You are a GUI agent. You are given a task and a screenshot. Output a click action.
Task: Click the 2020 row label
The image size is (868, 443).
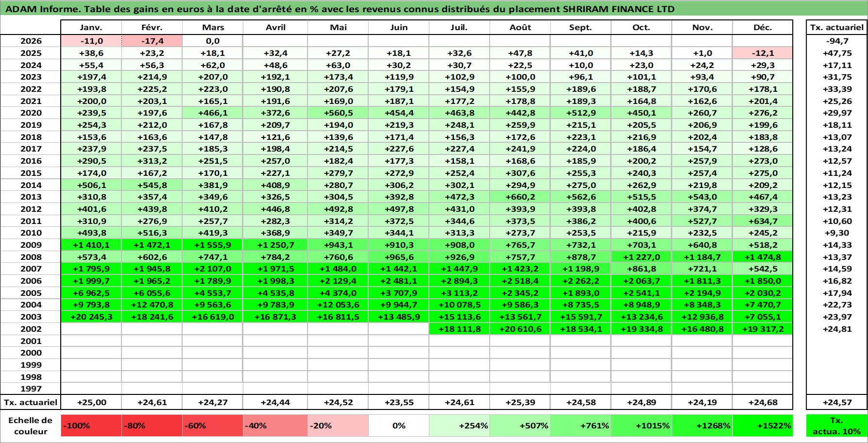pos(31,113)
